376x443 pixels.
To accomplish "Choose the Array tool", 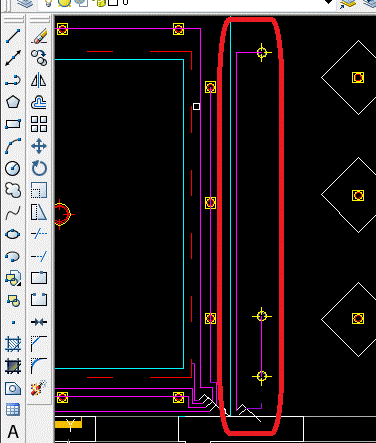I will coord(39,124).
